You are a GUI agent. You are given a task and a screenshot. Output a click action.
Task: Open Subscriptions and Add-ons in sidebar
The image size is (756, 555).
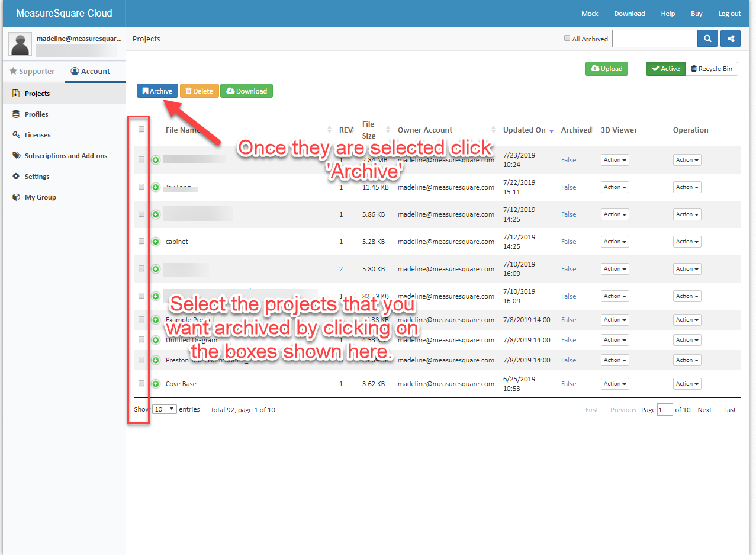tap(66, 156)
